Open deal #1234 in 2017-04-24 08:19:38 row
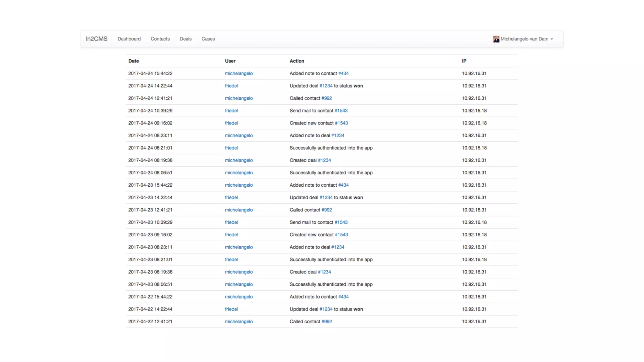 [x=324, y=160]
